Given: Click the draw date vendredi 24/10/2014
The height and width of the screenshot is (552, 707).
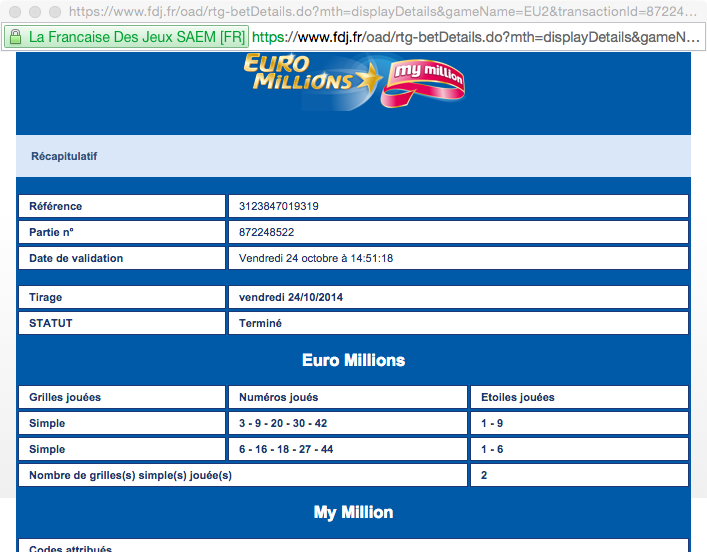Looking at the screenshot, I should (291, 297).
